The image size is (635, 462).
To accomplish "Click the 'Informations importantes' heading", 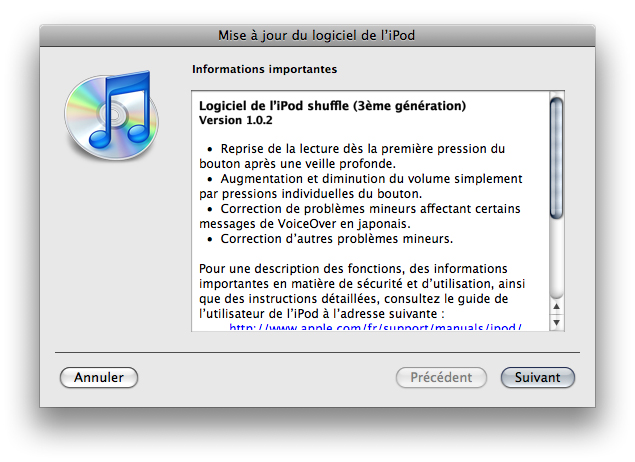I will (x=264, y=70).
